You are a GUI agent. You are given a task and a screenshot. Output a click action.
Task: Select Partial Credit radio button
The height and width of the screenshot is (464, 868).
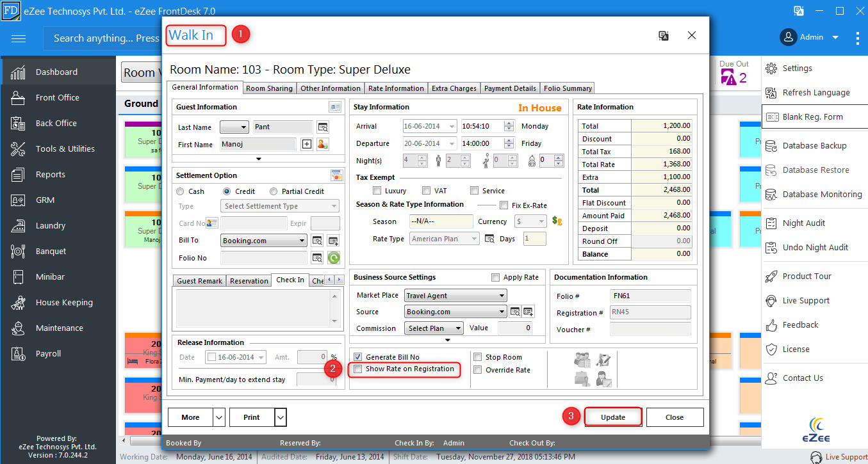coord(274,191)
